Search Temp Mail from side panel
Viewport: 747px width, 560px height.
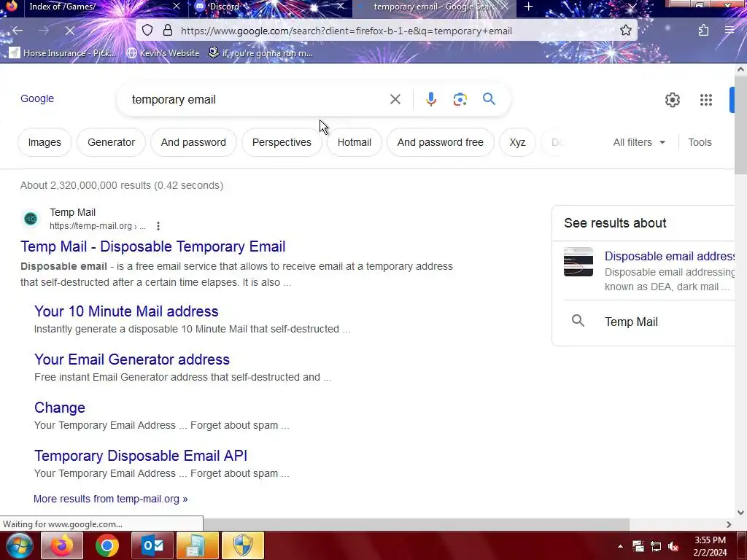631,322
